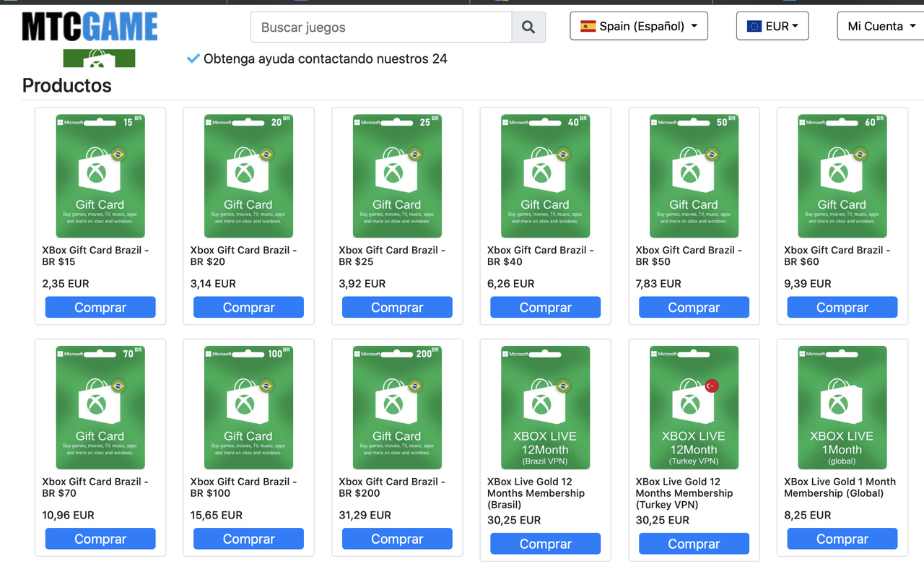Open the BR $60 gift card image
The height and width of the screenshot is (564, 924).
point(842,176)
